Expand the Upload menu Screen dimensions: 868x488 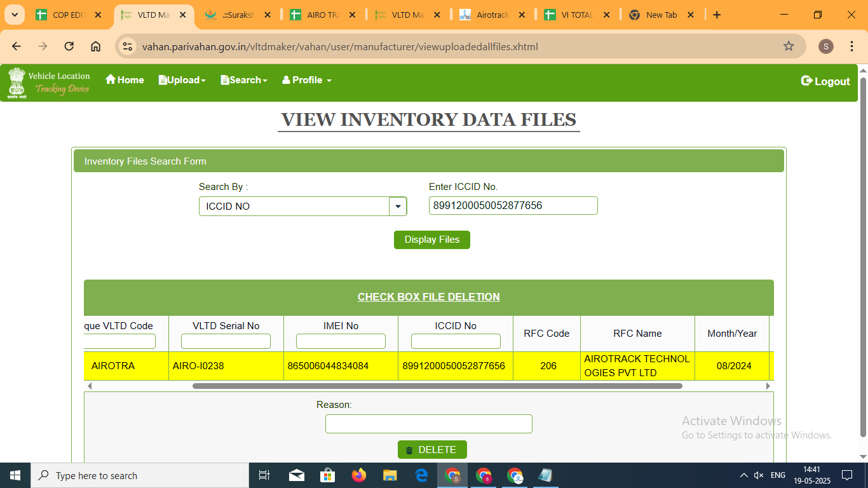pyautogui.click(x=182, y=80)
